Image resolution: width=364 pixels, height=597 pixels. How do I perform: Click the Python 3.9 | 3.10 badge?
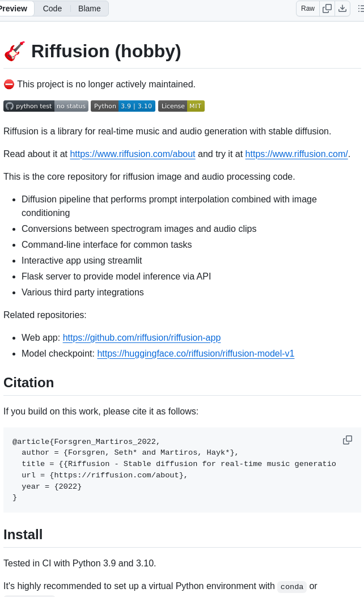pyautogui.click(x=123, y=106)
